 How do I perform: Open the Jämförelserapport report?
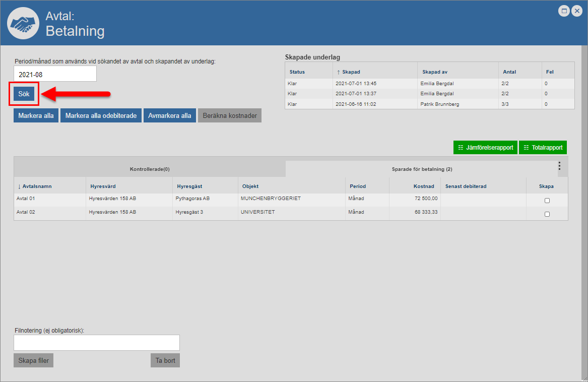click(485, 148)
